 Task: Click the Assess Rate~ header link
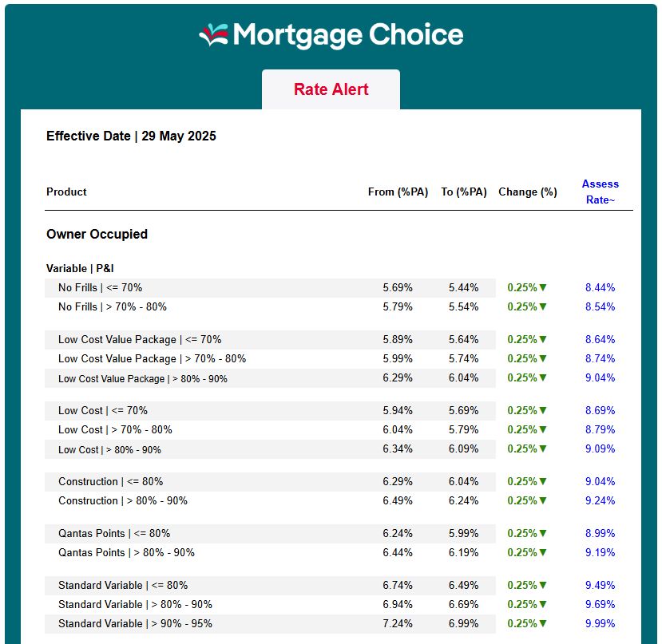pos(601,192)
